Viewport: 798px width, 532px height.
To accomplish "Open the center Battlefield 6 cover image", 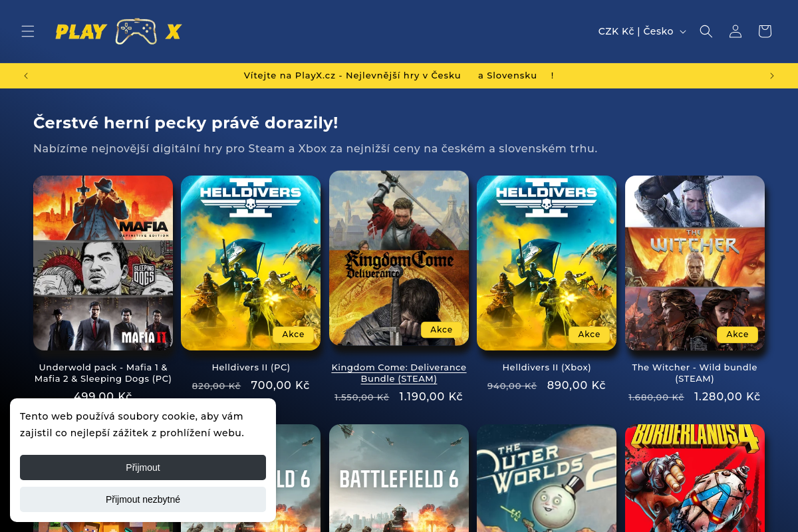I will (x=399, y=478).
